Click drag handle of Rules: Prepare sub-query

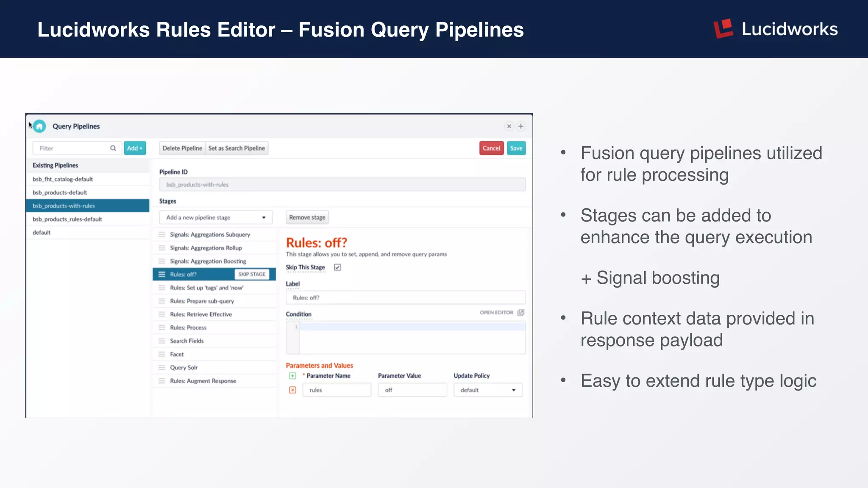162,301
